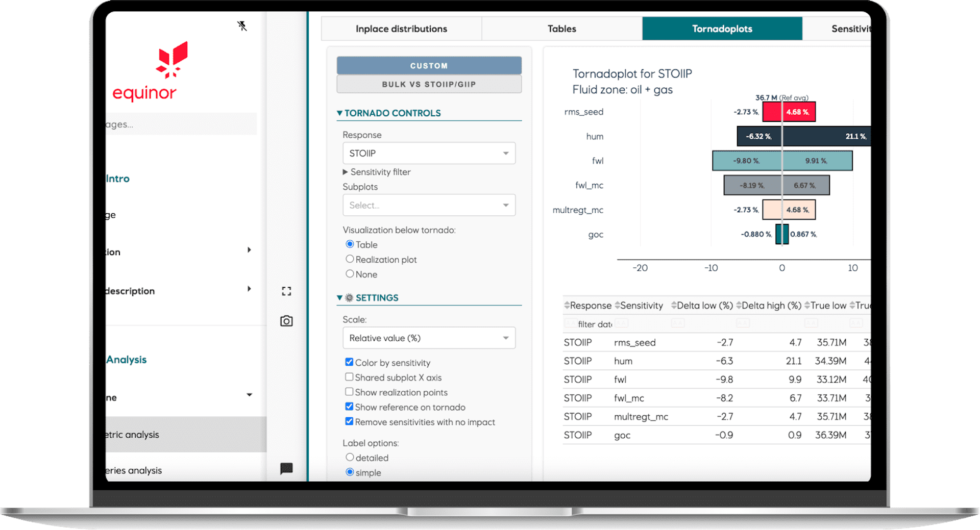
Task: Expand the Sensitivity filter section
Action: tap(377, 172)
